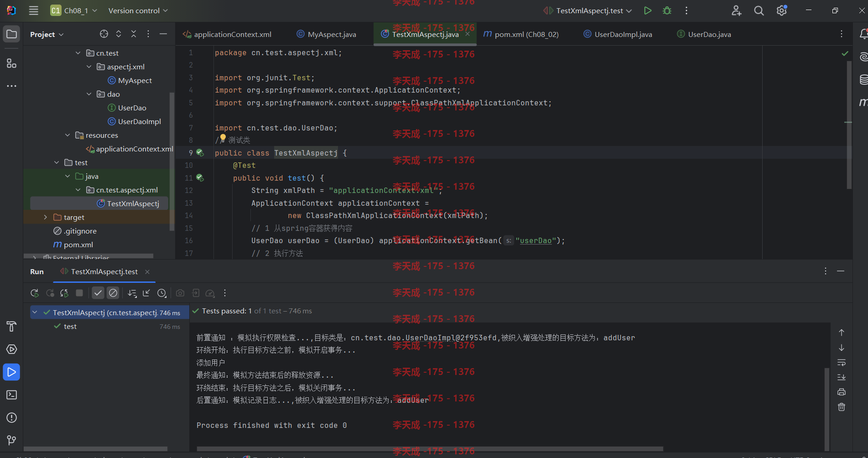
Task: Open the Terminal tool window
Action: coord(12,395)
